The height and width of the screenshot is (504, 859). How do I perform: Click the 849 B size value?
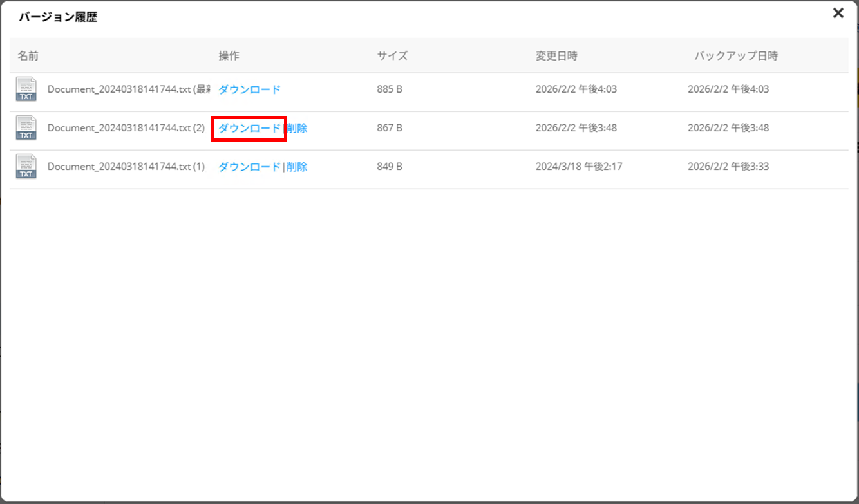(x=390, y=167)
